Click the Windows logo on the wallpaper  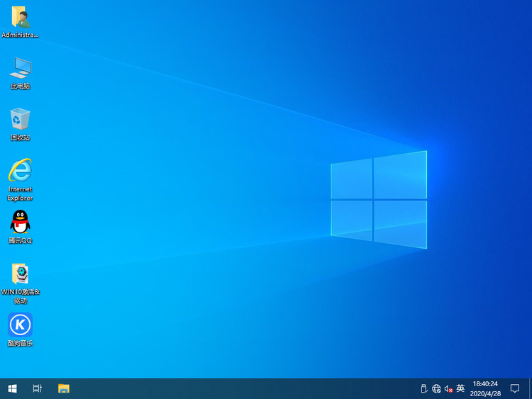tap(379, 200)
